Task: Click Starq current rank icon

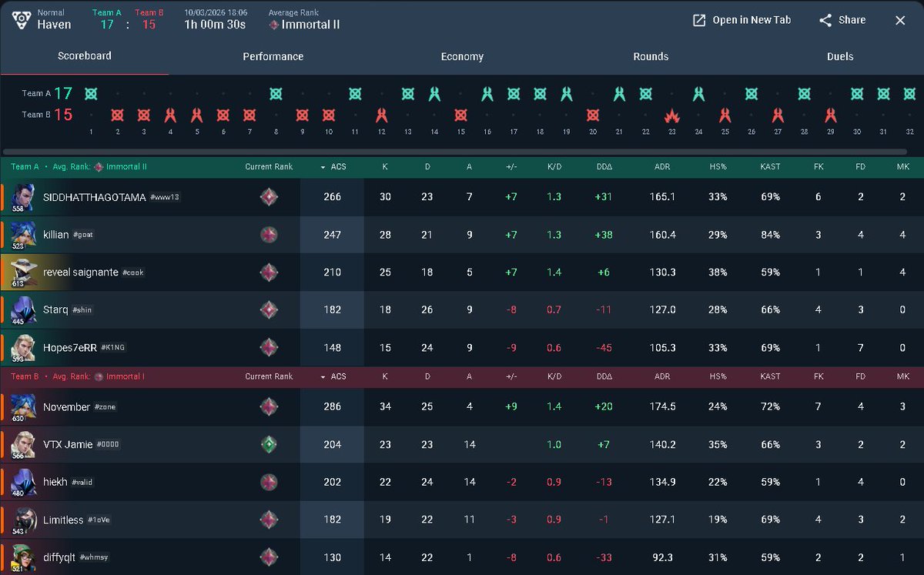Action: pos(269,310)
